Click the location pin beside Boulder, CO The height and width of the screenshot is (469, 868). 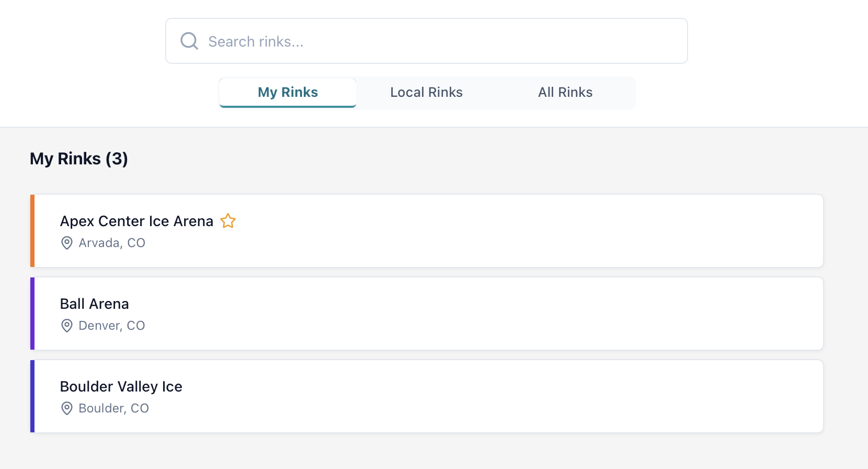click(67, 408)
